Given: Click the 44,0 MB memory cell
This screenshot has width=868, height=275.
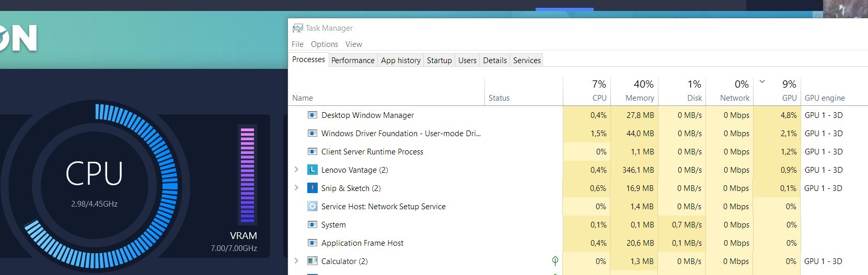Looking at the screenshot, I should (634, 133).
